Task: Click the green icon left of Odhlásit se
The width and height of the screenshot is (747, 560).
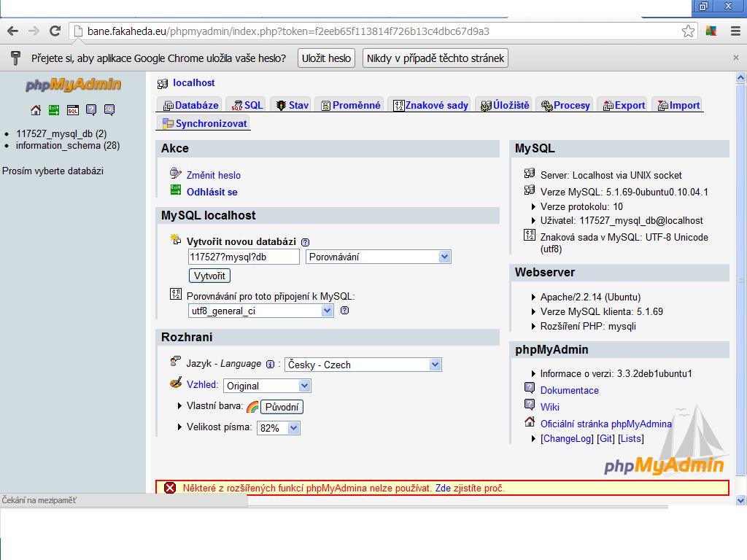Action: click(x=176, y=190)
